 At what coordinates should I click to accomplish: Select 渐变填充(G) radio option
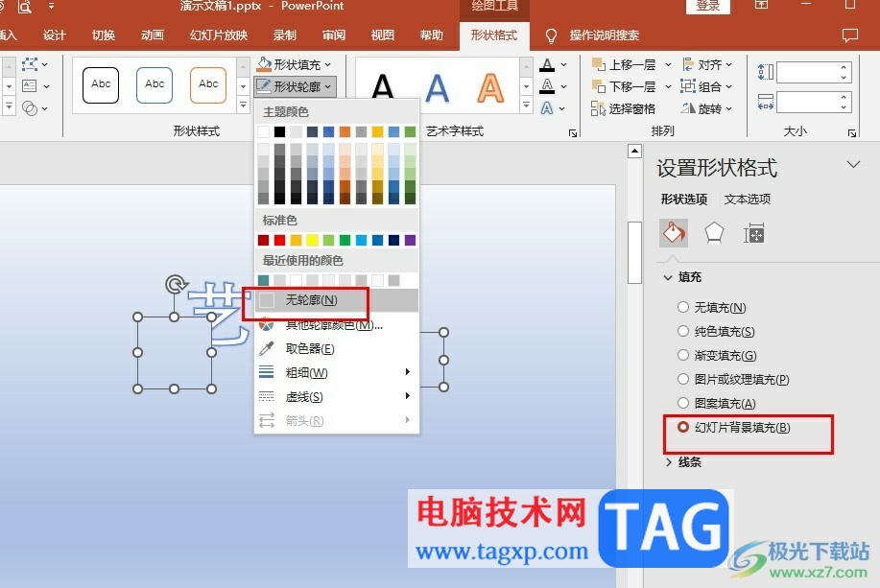pos(683,355)
